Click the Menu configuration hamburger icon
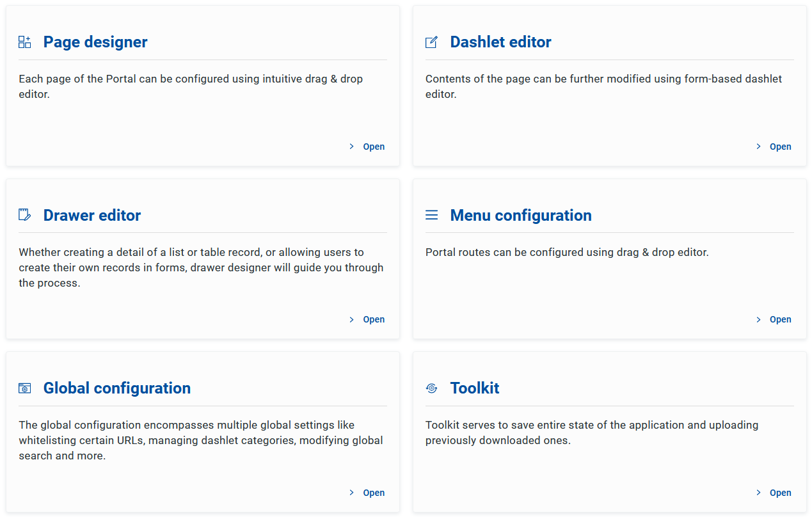 point(432,215)
